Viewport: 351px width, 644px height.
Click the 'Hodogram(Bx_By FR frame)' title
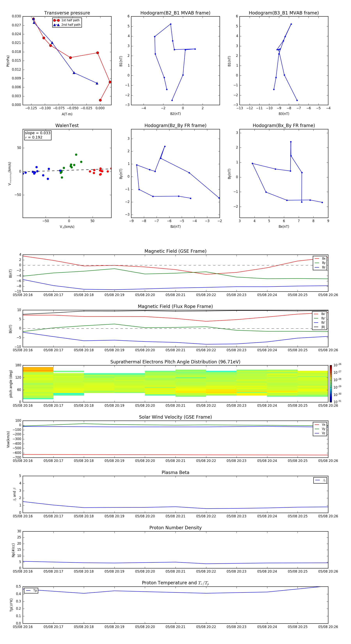(x=284, y=125)
